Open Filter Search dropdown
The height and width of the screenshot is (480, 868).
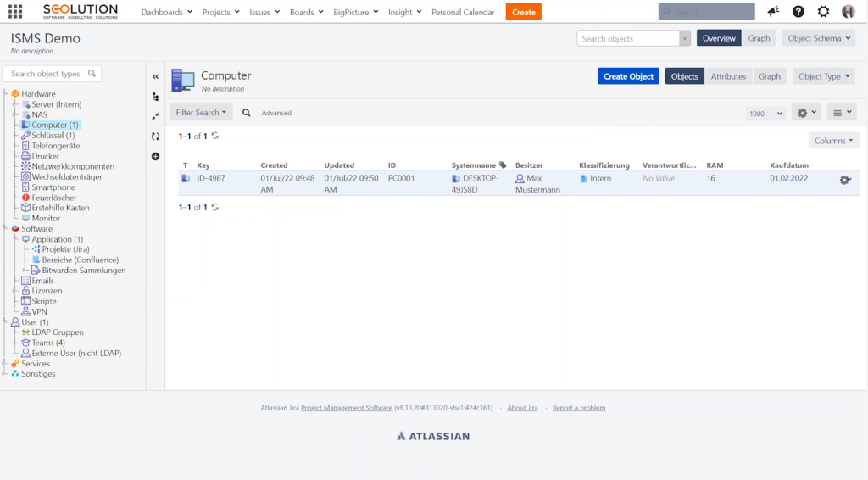[201, 113]
